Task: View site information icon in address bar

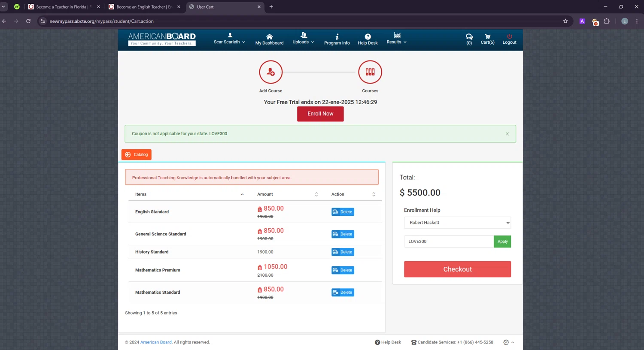Action: pyautogui.click(x=43, y=21)
